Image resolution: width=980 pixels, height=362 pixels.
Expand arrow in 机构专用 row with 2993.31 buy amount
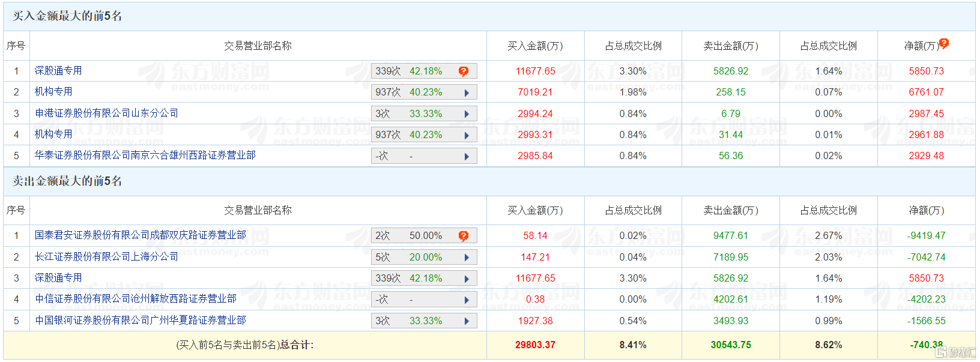click(x=467, y=136)
